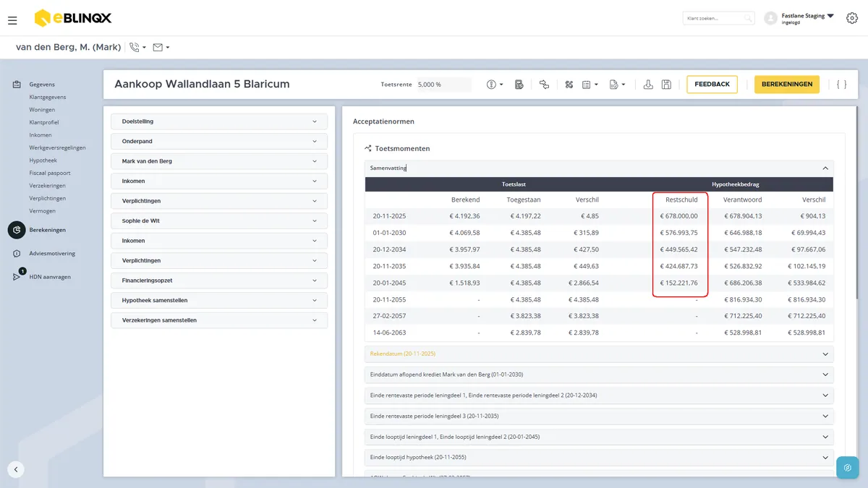The width and height of the screenshot is (868, 488).
Task: Expand the Sophie de Wit section
Action: click(x=219, y=221)
